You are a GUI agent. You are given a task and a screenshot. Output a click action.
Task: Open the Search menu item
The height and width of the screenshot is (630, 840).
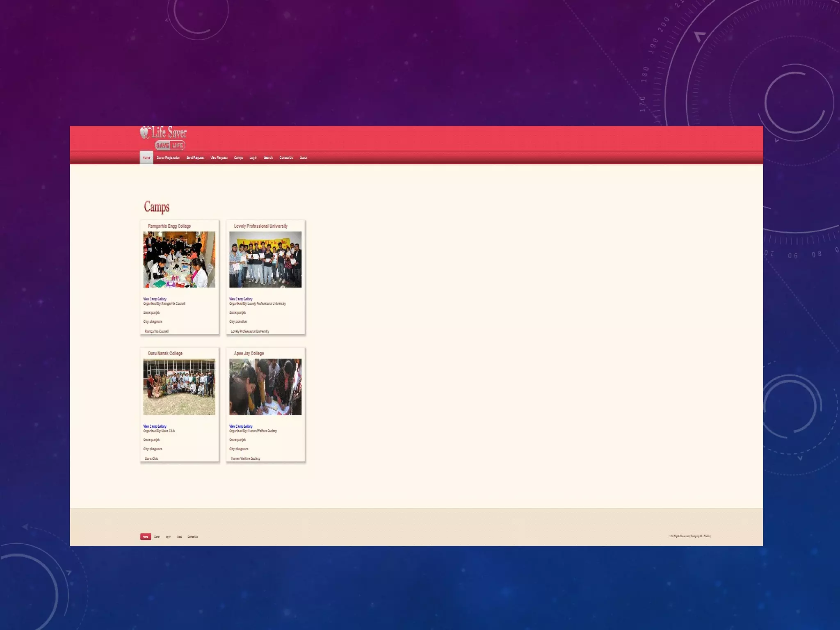pyautogui.click(x=268, y=158)
